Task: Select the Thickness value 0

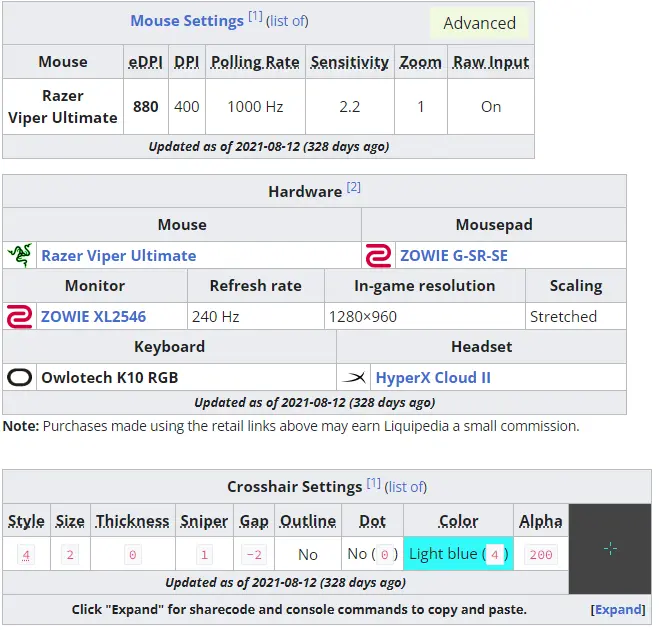Action: [132, 555]
